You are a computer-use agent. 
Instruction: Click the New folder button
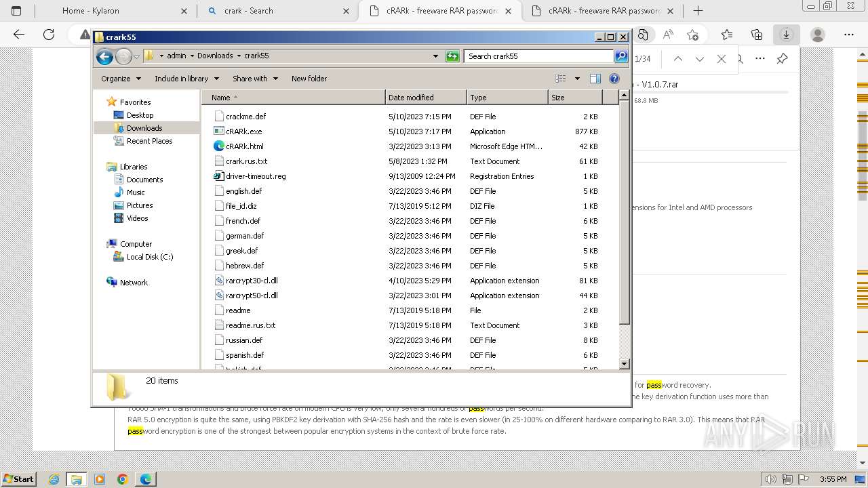(309, 79)
